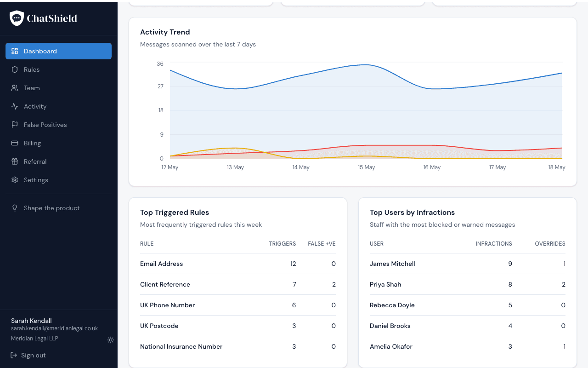Screen dimensions: 588x368
Task: Click the 13 May axis label
Action: (x=235, y=167)
